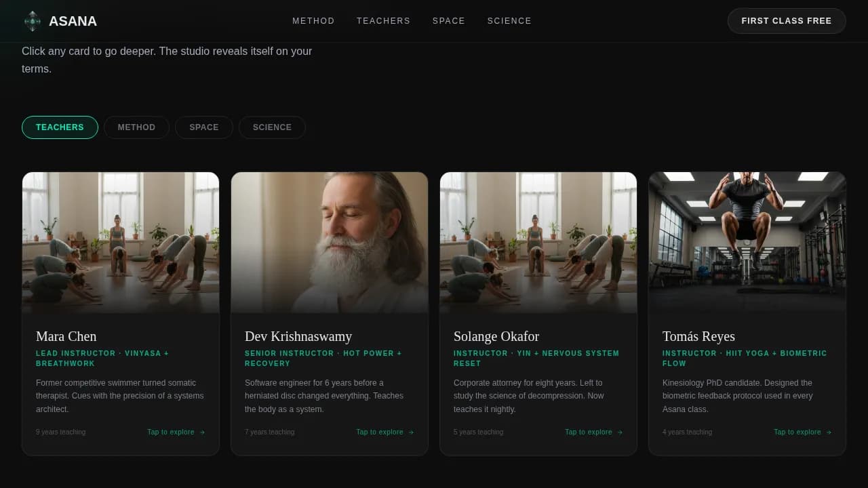Viewport: 868px width, 488px height.
Task: Open Dev Krishnaswamy's portrait photo
Action: pos(330,243)
